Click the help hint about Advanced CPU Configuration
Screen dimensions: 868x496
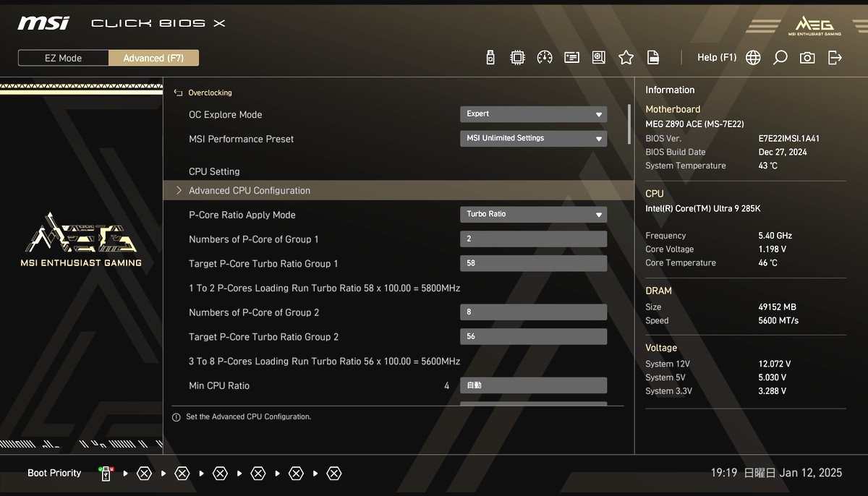click(248, 417)
